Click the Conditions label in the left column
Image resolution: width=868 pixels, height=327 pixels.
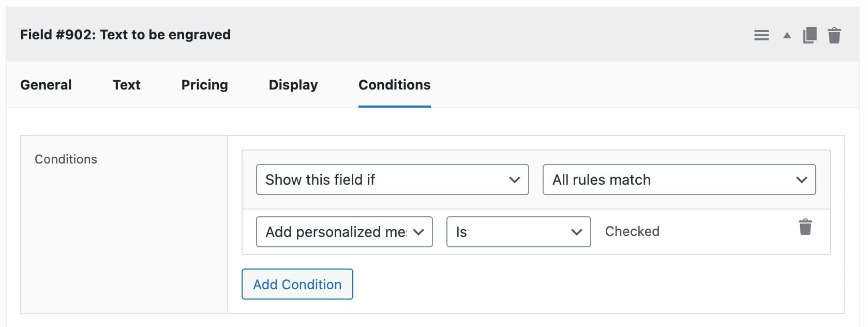(66, 159)
